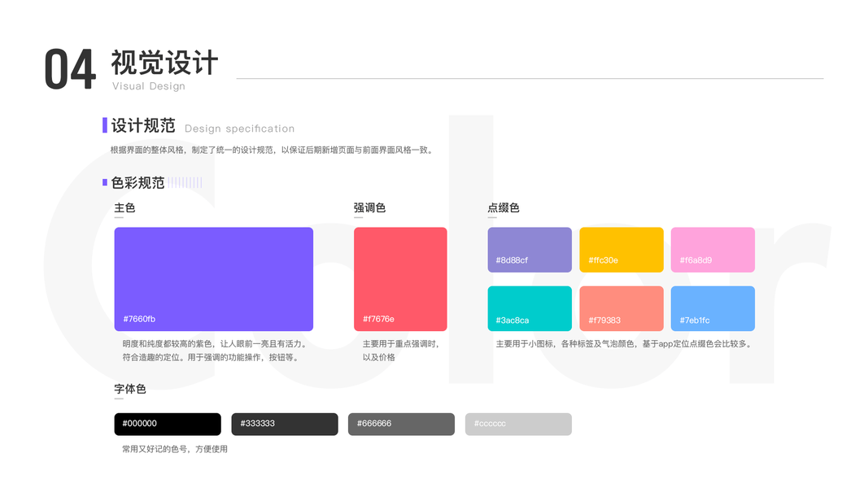Choose the lavender #8d88cf swatch
This screenshot has width=868, height=488.
click(x=530, y=250)
